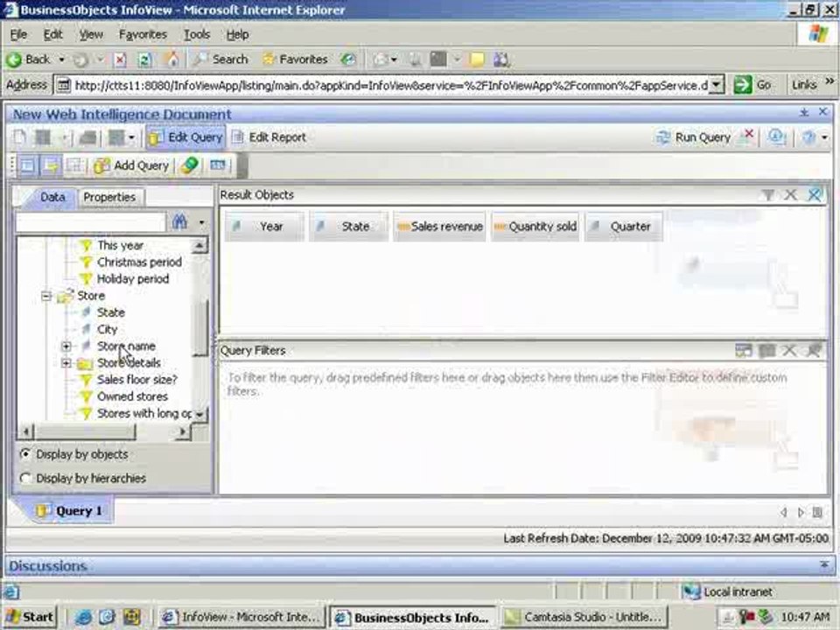Click the Edit Query button

tap(185, 137)
